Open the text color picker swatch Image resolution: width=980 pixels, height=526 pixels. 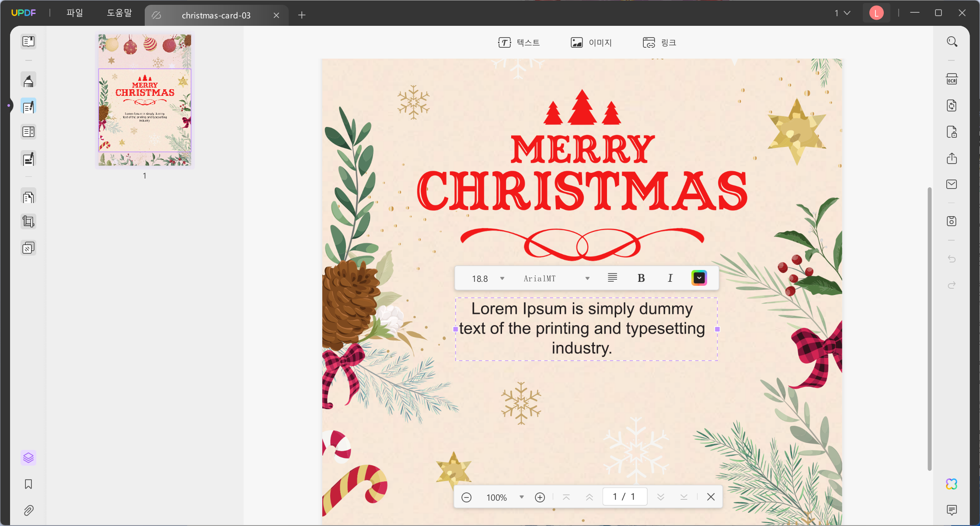[x=699, y=278]
